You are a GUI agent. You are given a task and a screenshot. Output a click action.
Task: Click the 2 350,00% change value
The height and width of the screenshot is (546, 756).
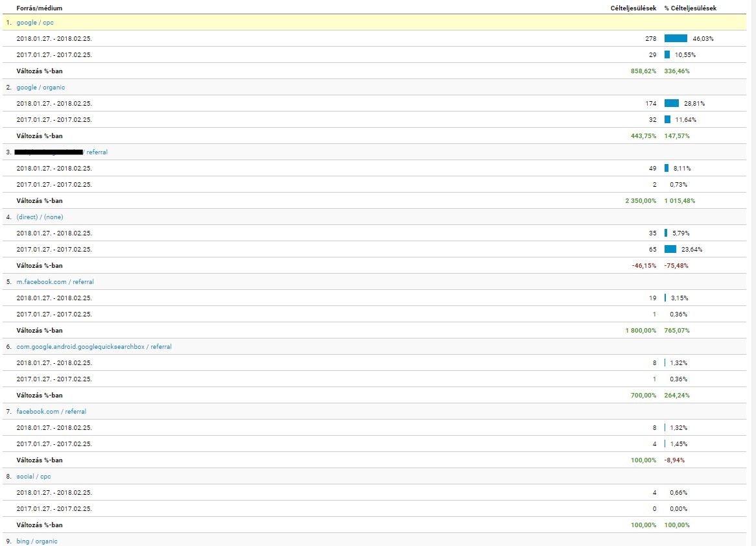tap(641, 201)
